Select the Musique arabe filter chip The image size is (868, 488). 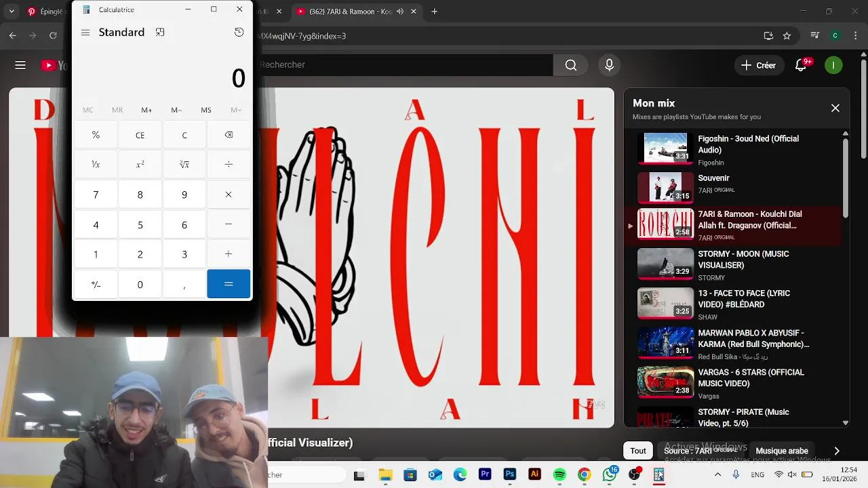pos(782,451)
